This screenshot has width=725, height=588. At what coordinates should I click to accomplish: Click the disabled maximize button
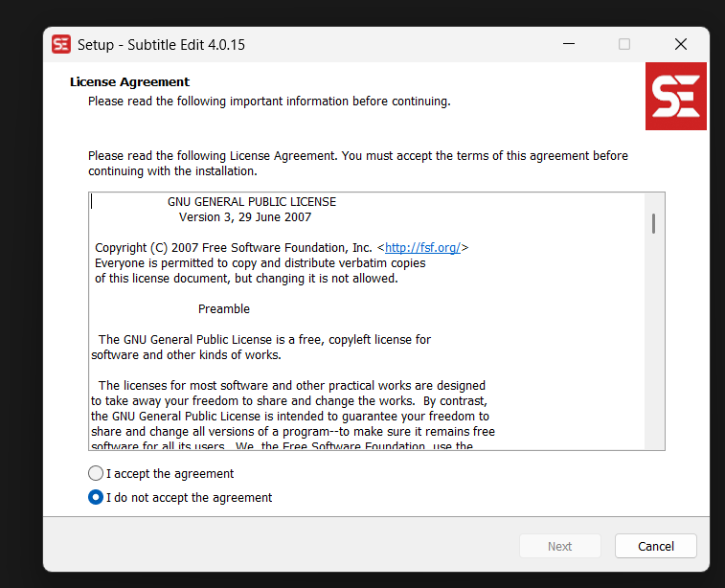(624, 44)
